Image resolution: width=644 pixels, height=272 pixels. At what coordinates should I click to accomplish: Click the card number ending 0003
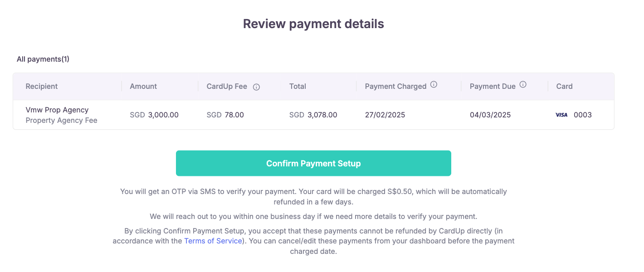coord(583,115)
